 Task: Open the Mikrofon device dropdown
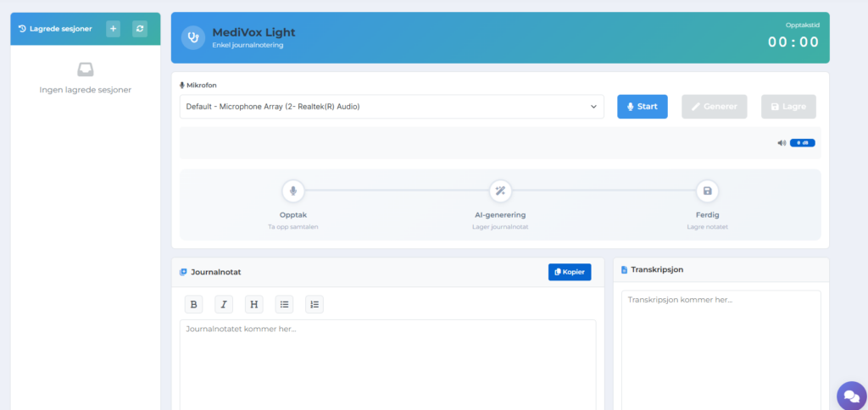click(x=392, y=107)
